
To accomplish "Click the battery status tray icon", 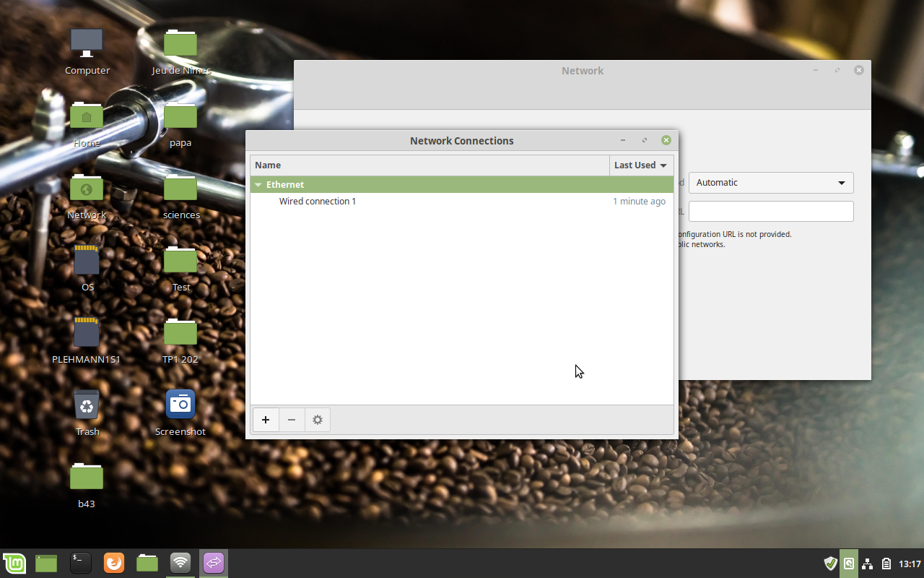I will (x=885, y=564).
